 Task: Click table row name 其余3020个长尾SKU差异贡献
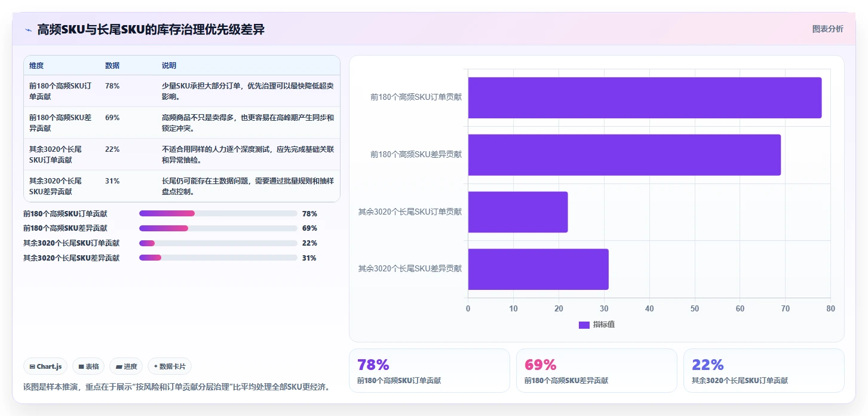point(56,186)
